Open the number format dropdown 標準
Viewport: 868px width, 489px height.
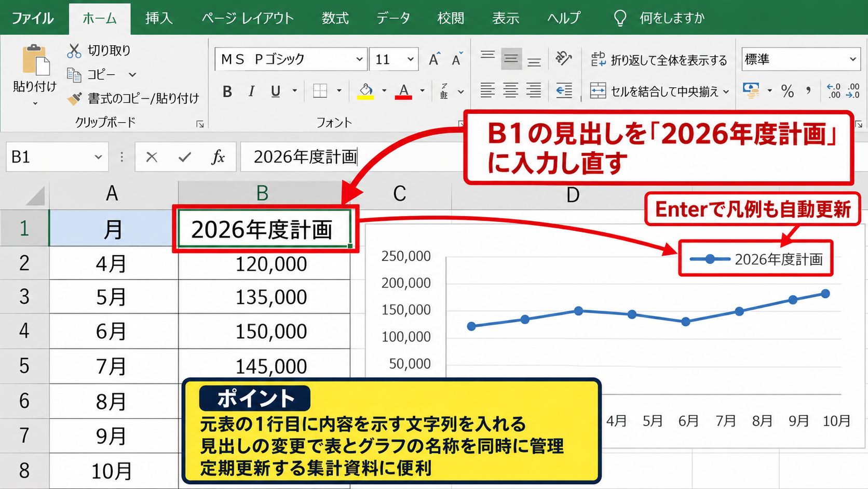[853, 59]
